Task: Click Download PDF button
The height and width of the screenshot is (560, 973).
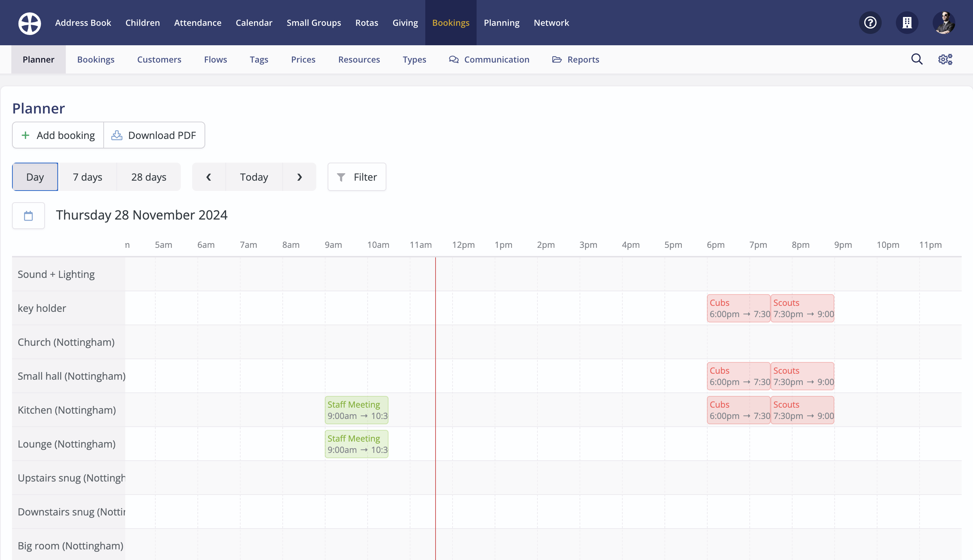Action: click(x=154, y=135)
